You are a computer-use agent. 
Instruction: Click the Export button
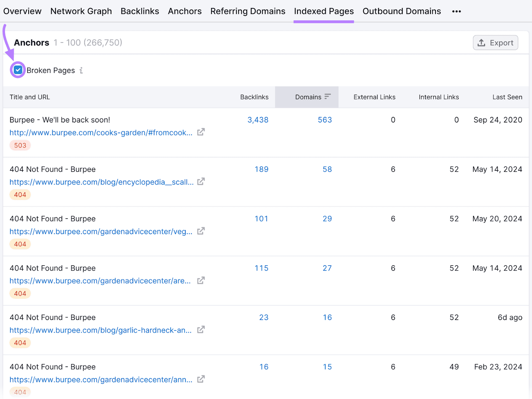pos(495,43)
